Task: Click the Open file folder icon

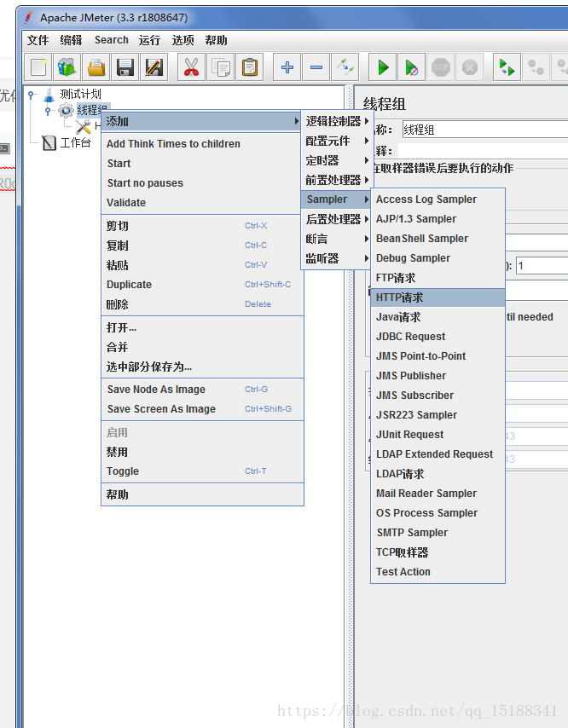Action: click(96, 68)
